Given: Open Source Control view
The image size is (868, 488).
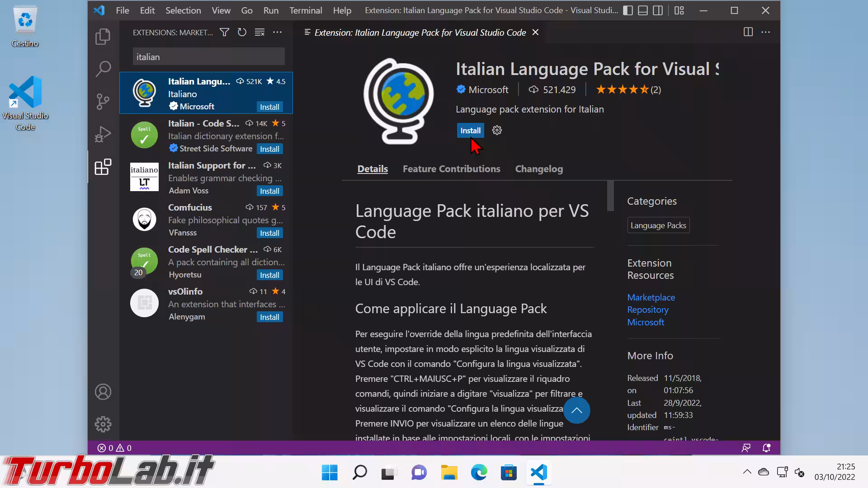Looking at the screenshot, I should coord(103,102).
